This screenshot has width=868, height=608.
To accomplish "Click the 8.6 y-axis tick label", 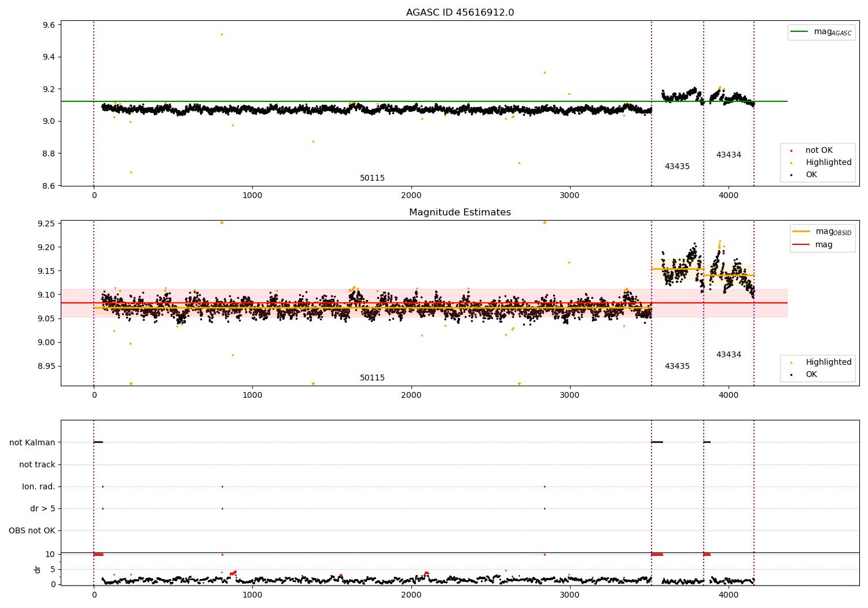I will coord(49,186).
